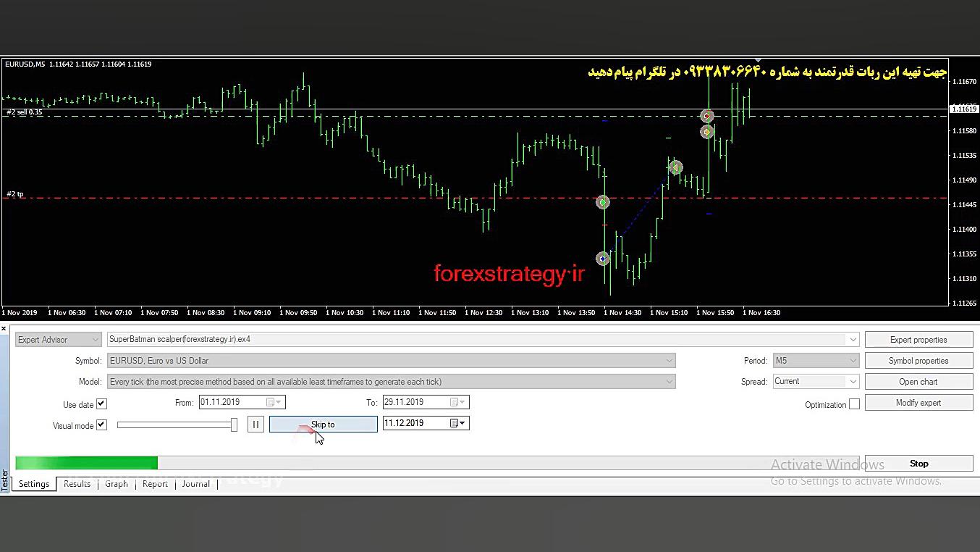Click the '1 Nov 13:10' time axis label
The height and width of the screenshot is (552, 980).
530,313
